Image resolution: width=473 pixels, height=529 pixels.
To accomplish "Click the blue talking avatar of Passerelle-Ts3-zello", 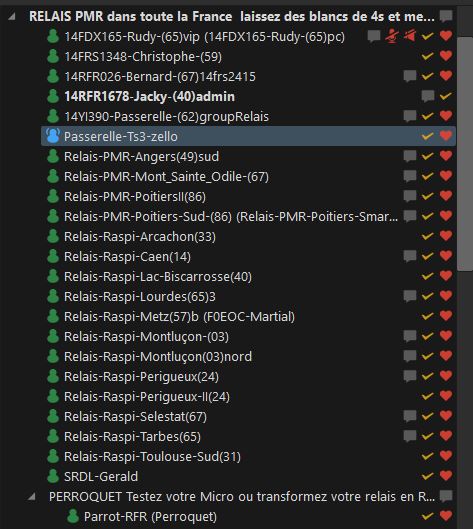I will click(x=53, y=136).
